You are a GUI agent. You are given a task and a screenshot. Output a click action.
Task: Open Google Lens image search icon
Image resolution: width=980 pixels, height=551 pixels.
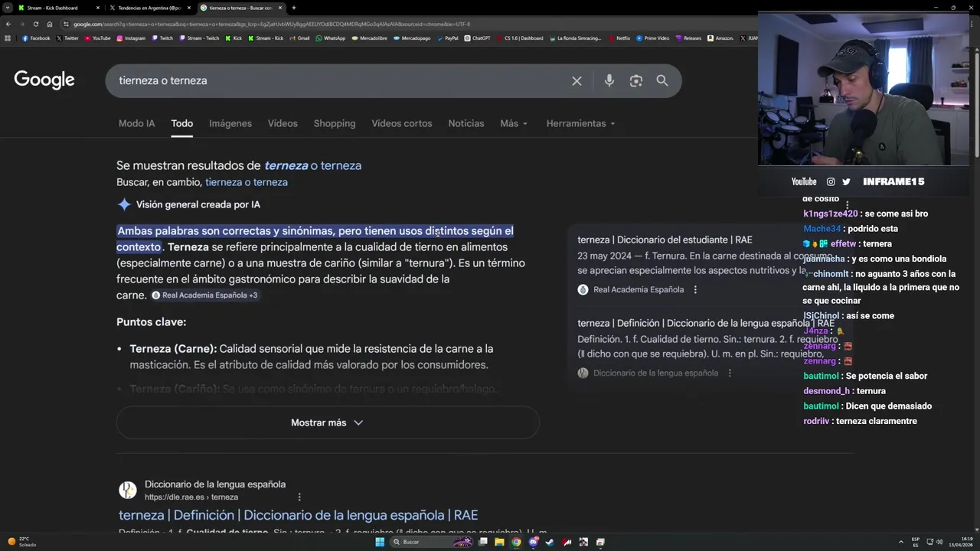[635, 80]
